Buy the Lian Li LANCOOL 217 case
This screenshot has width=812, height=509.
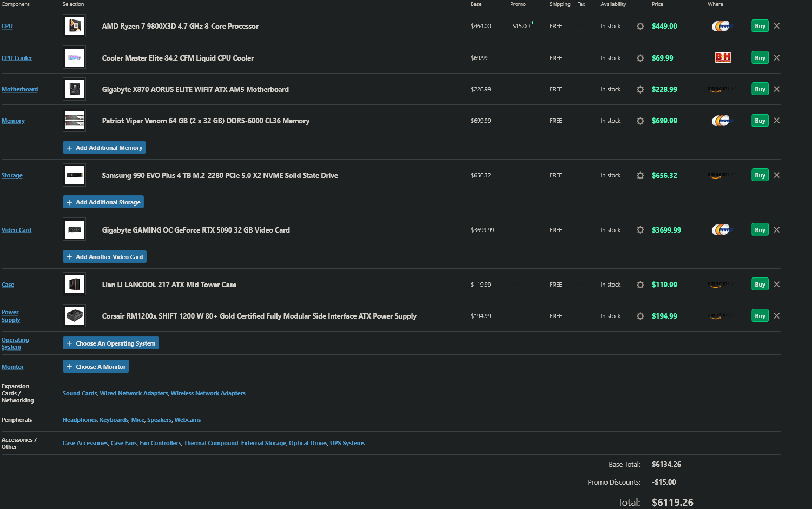pos(760,285)
